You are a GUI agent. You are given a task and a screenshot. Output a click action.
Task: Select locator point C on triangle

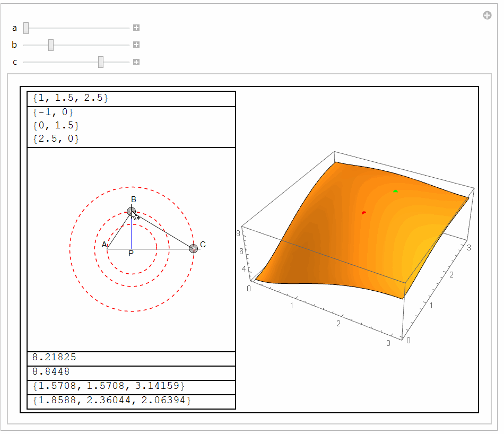click(193, 248)
